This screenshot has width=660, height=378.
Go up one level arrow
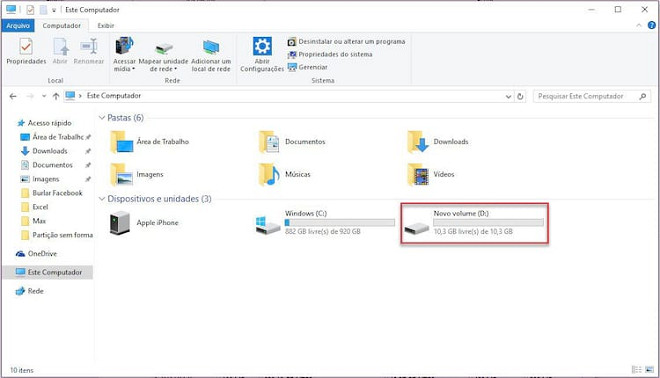pos(56,96)
